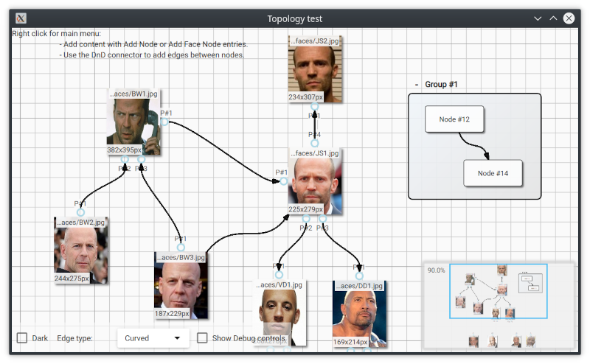Open the Edge type Curved dropdown
This screenshot has height=364, width=590.
[153, 338]
